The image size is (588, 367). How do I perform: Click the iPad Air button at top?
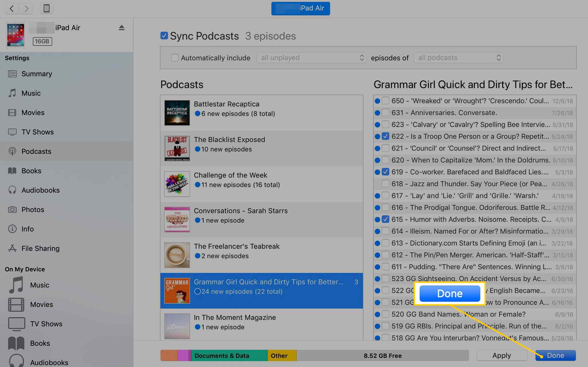click(x=301, y=8)
